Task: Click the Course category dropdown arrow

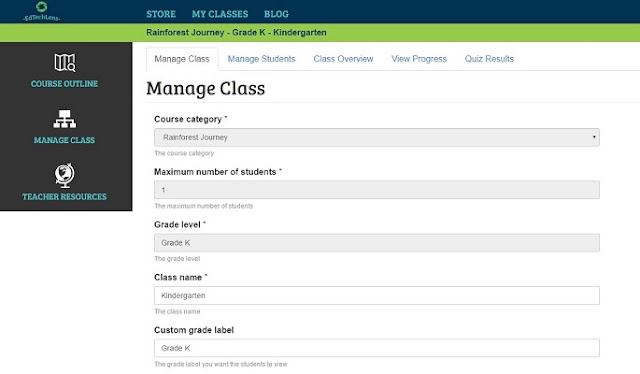Action: 594,137
